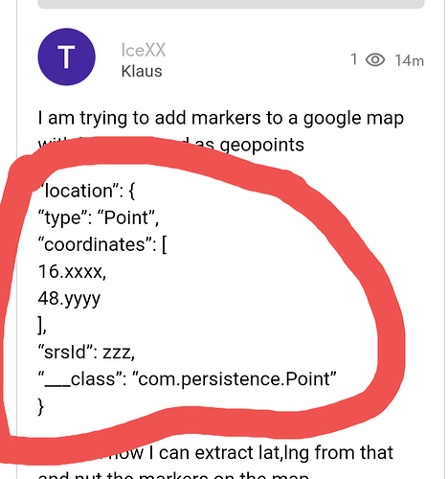448x479 pixels.
Task: Click the "type": "Point" line
Action: click(x=99, y=218)
